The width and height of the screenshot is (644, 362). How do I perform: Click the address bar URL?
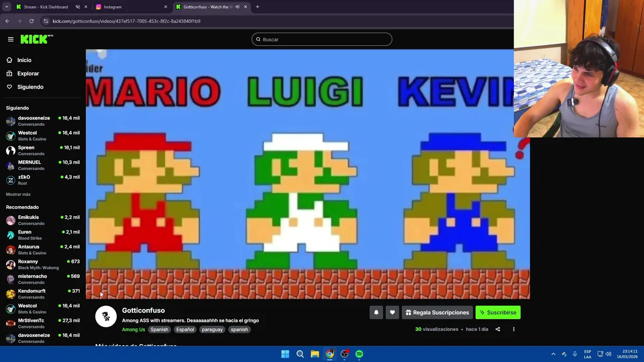(x=126, y=21)
